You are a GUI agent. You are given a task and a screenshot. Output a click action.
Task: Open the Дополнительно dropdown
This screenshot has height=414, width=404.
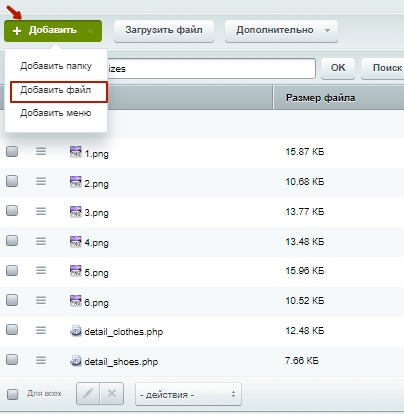[x=281, y=31]
